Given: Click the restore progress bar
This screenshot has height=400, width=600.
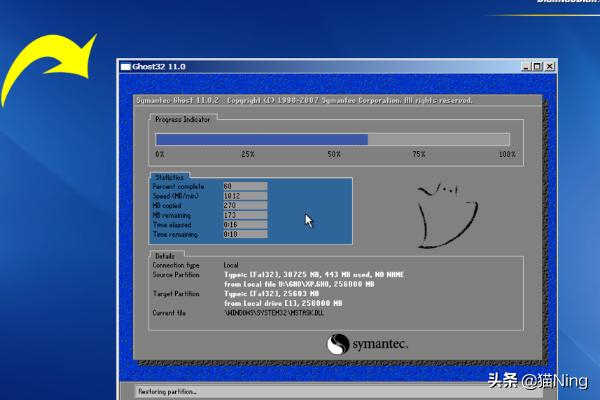Looking at the screenshot, I should click(333, 139).
